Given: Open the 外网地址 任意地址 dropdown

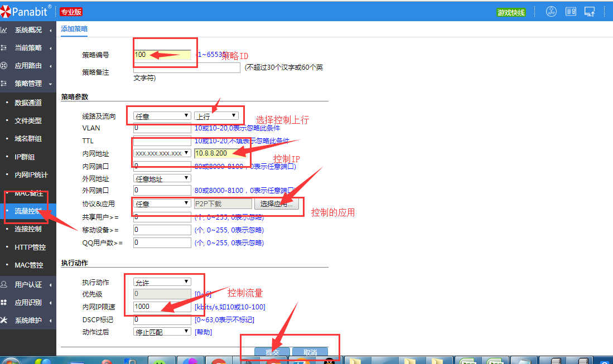Looking at the screenshot, I should pyautogui.click(x=162, y=178).
